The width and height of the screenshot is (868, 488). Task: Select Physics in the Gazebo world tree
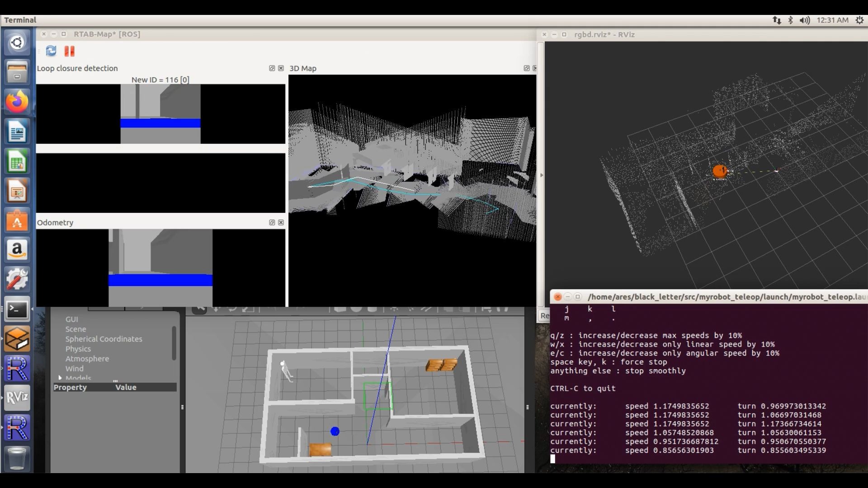point(78,349)
